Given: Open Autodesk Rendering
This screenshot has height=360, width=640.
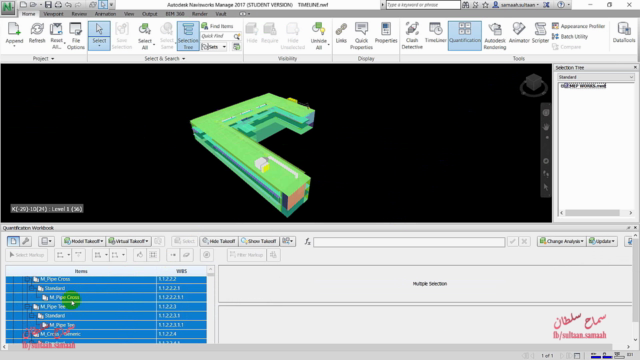Looking at the screenshot, I should click(495, 36).
